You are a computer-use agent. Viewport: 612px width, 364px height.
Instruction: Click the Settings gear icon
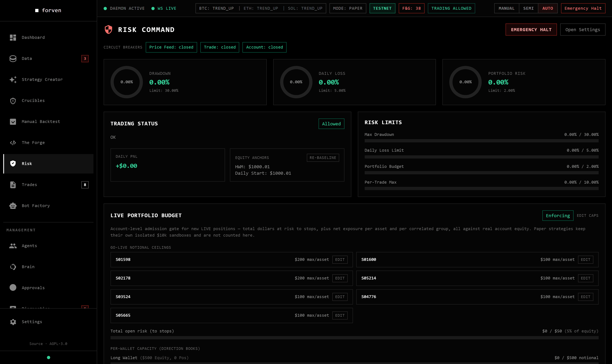(x=13, y=322)
